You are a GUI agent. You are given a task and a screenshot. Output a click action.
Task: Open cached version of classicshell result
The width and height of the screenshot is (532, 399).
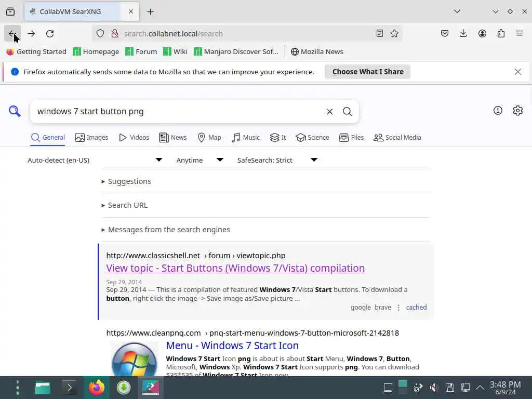coord(416,308)
